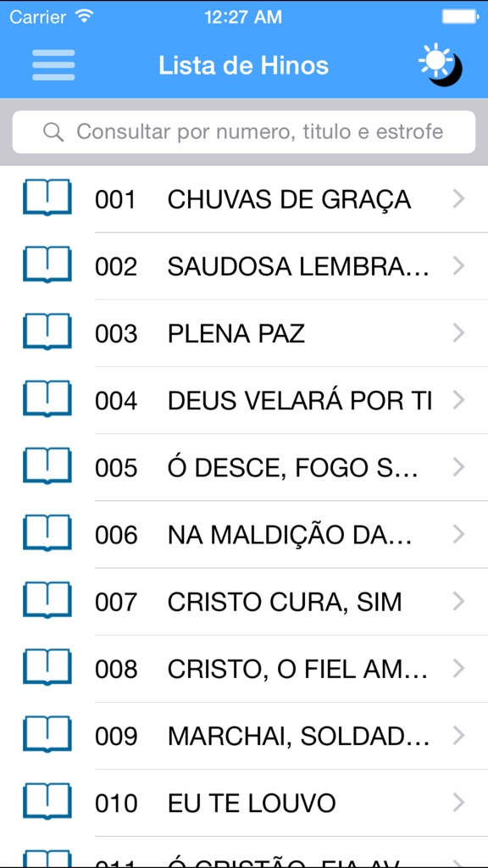Select the row for hymn 006 NA MALDIÇÃO DA...
The height and width of the screenshot is (868, 488).
click(254, 534)
